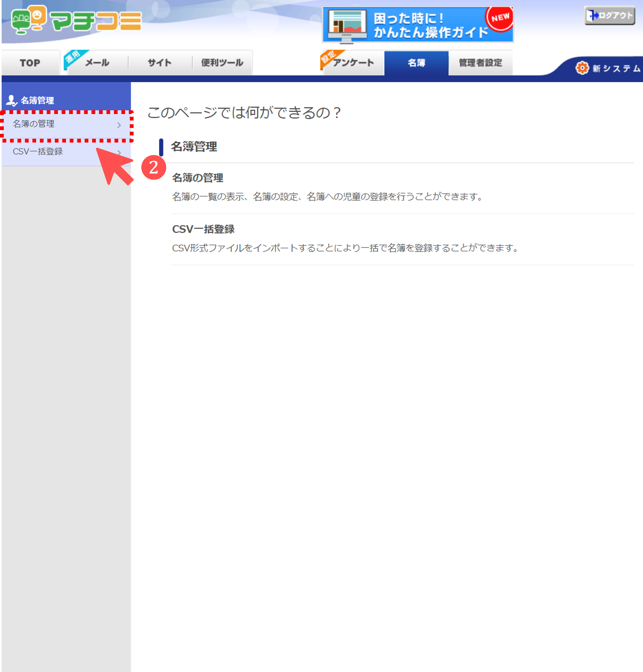Open the かんたん操作ガイド banner
This screenshot has width=643, height=672.
click(x=418, y=25)
